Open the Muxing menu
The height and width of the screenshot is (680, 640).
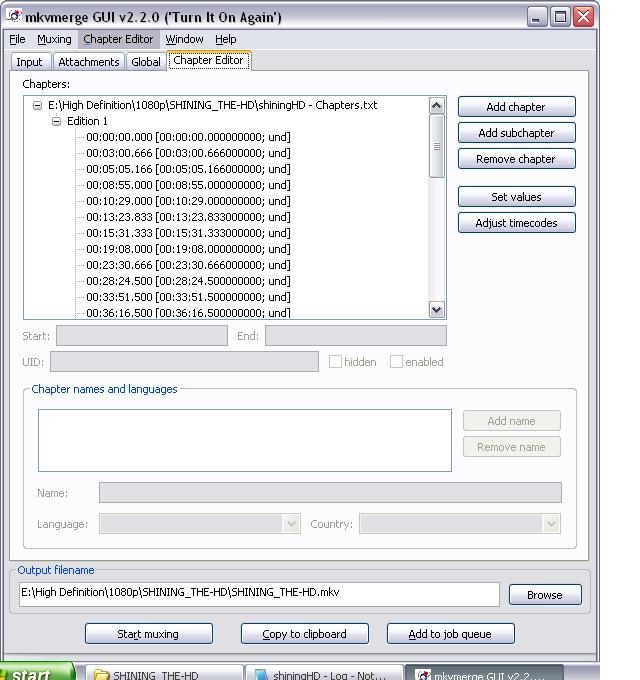pos(54,39)
